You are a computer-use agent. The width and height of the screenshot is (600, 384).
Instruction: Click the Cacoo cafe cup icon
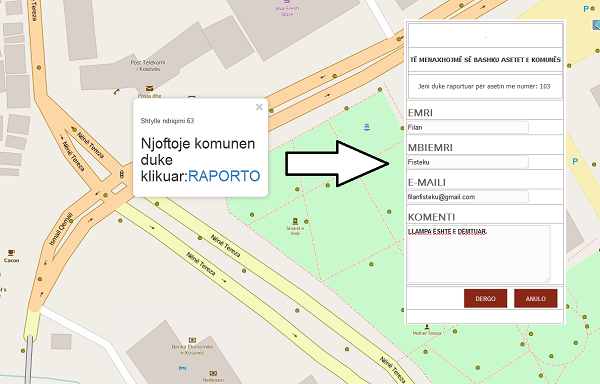tap(11, 252)
